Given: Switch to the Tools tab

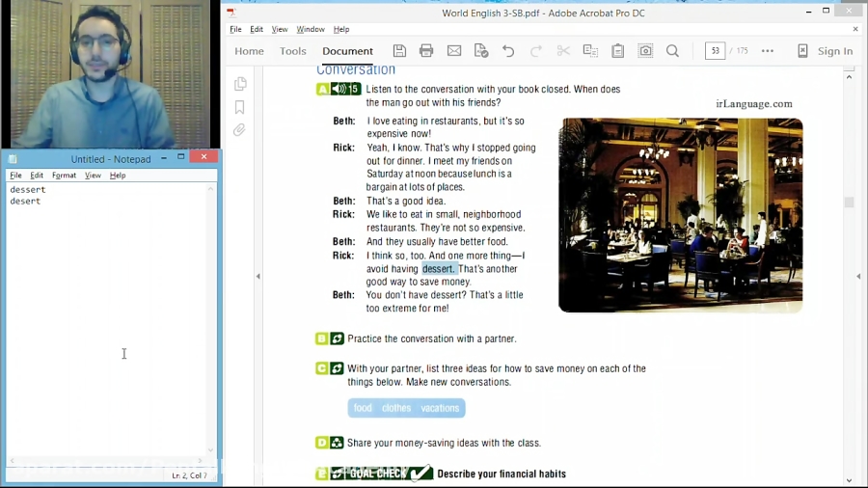Looking at the screenshot, I should 293,51.
